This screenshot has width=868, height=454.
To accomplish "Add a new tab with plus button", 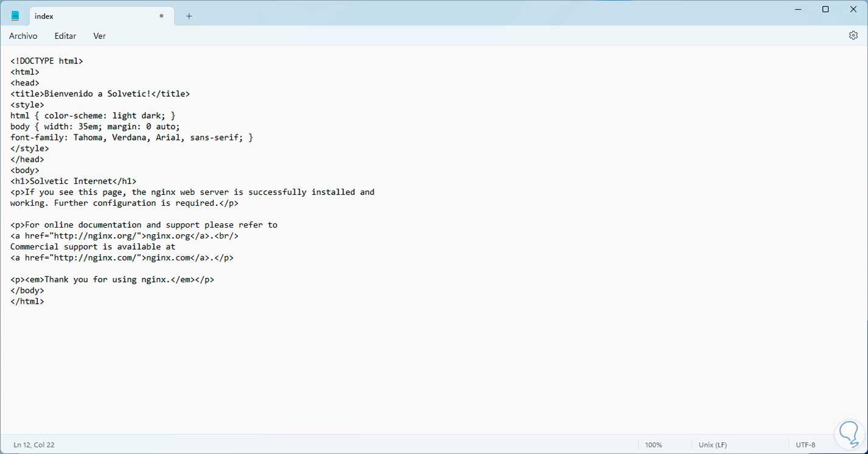I will pyautogui.click(x=189, y=16).
